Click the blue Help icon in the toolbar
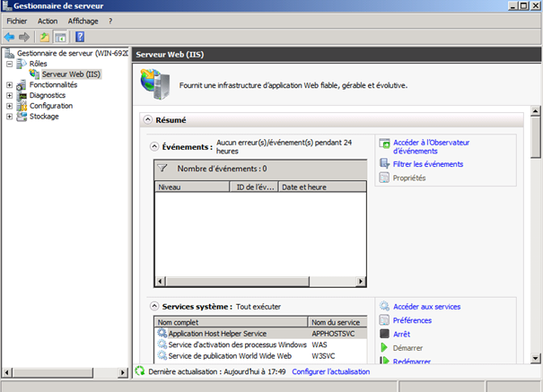The image size is (543, 392). coord(80,37)
